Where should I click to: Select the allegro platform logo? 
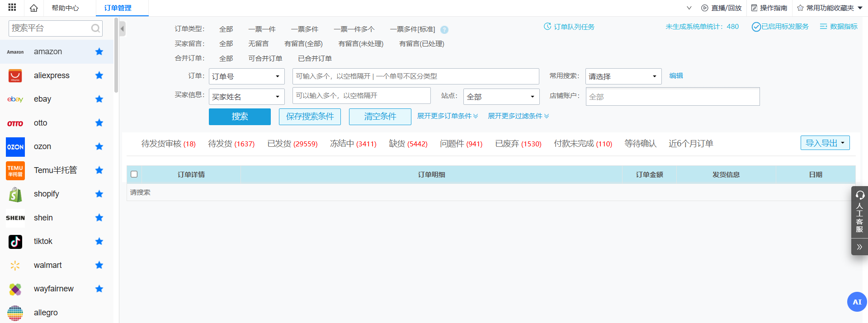pyautogui.click(x=15, y=313)
